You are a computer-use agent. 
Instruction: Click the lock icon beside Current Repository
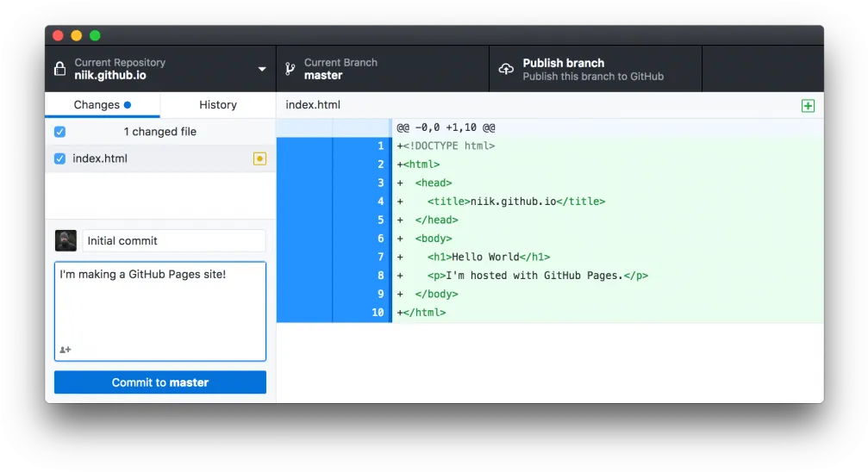[x=59, y=69]
